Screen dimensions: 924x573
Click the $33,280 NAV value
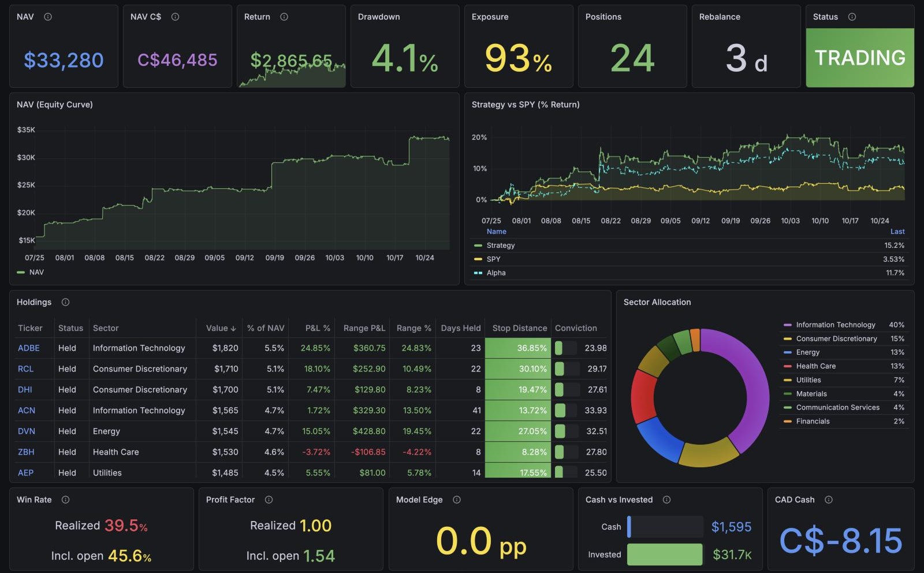[x=64, y=60]
